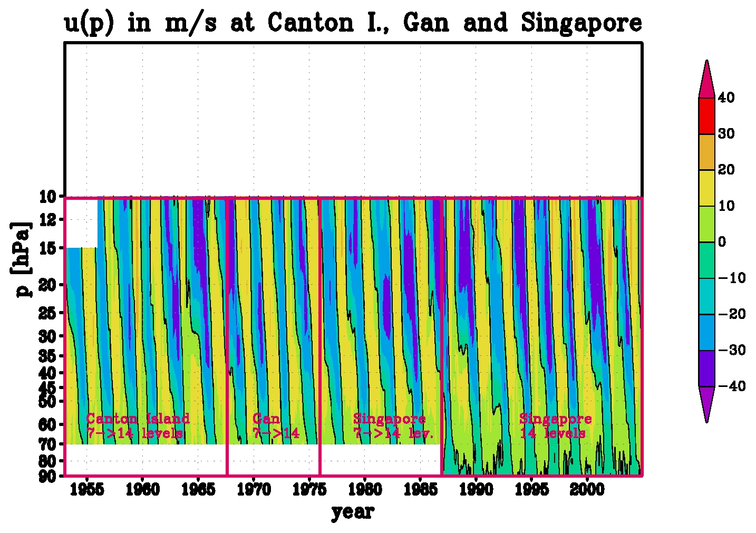
Task: Click the x-axis tick label '1970'
Action: [x=254, y=490]
